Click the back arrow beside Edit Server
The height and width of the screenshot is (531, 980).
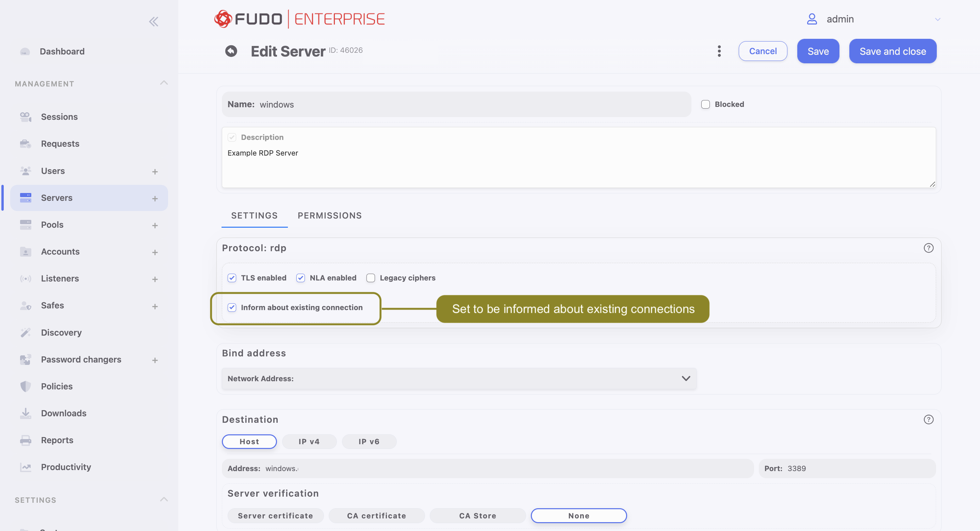[231, 51]
